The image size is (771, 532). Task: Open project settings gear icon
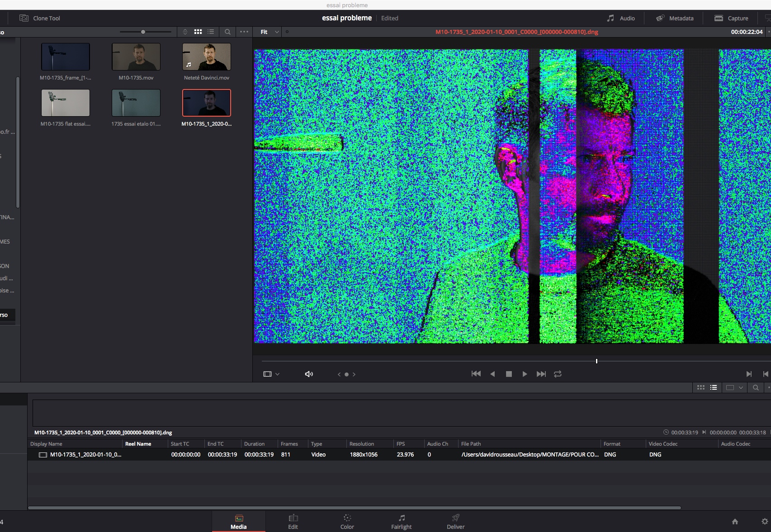click(765, 521)
